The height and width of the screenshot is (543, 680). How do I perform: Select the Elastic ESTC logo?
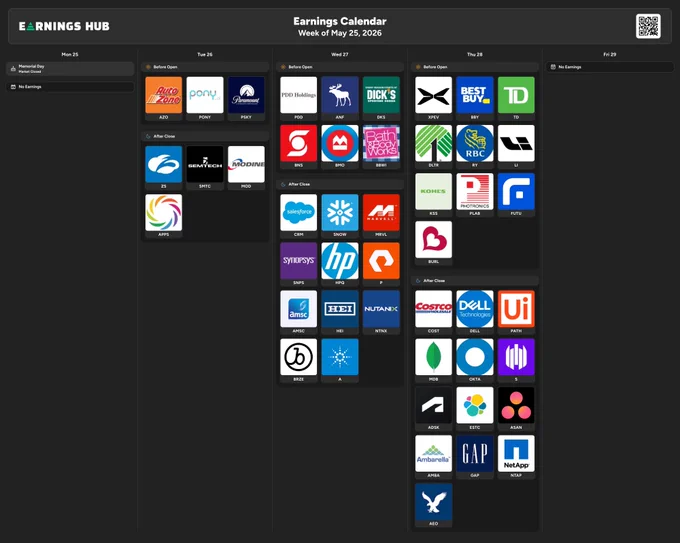pyautogui.click(x=474, y=405)
